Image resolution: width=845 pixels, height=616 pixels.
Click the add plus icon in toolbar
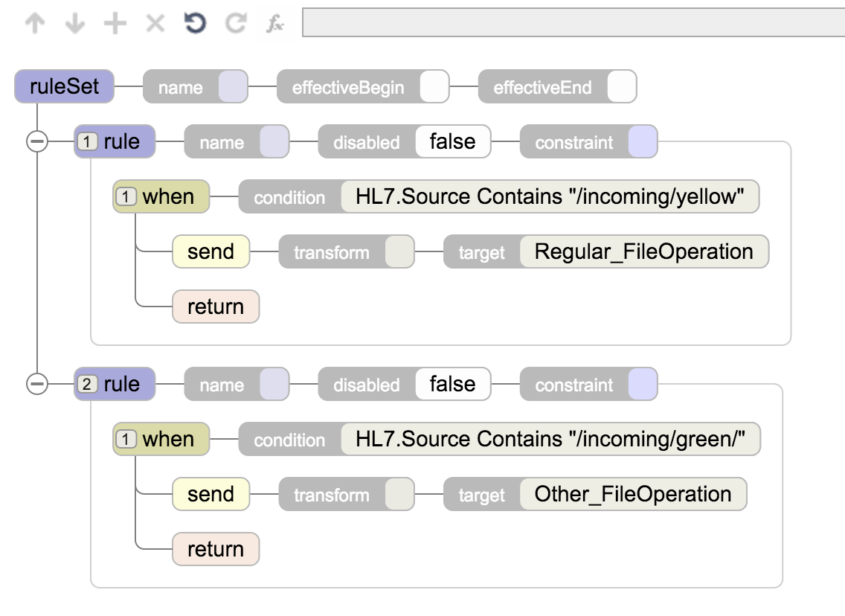point(115,24)
